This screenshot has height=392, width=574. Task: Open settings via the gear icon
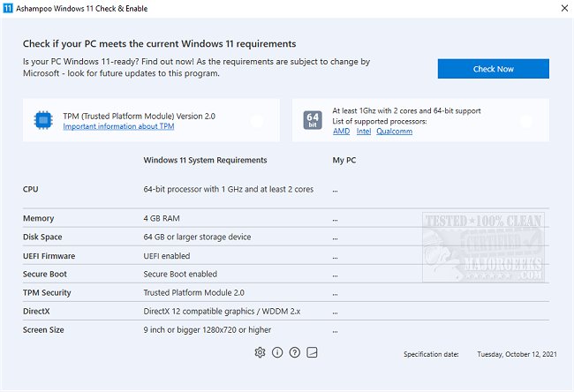[260, 352]
